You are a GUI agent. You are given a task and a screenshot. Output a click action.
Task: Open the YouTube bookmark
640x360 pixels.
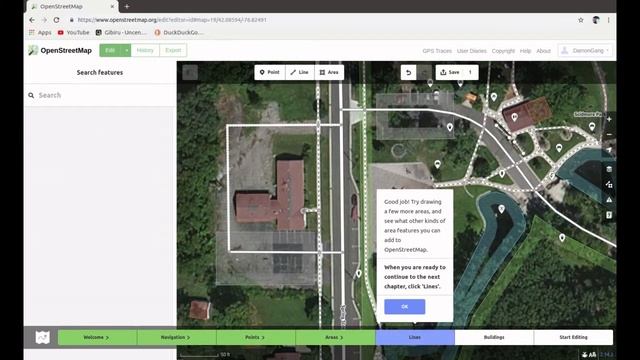click(73, 32)
